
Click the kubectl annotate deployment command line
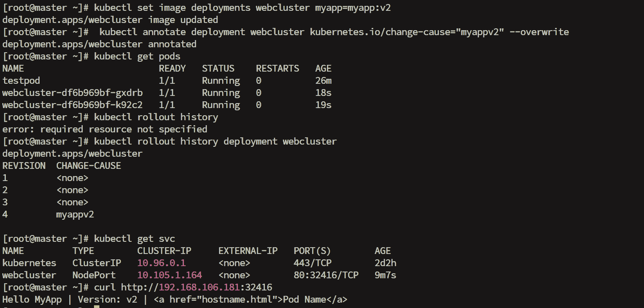[x=334, y=32]
